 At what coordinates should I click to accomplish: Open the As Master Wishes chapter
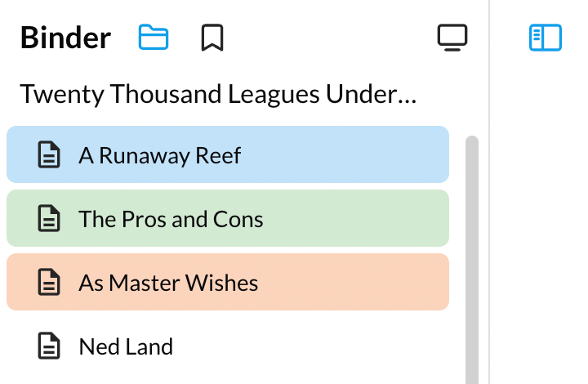click(168, 283)
